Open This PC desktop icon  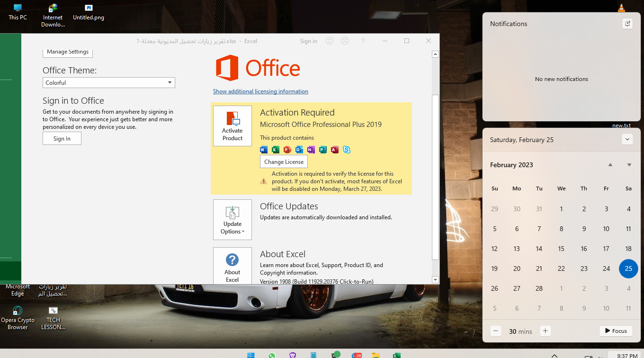(x=18, y=12)
